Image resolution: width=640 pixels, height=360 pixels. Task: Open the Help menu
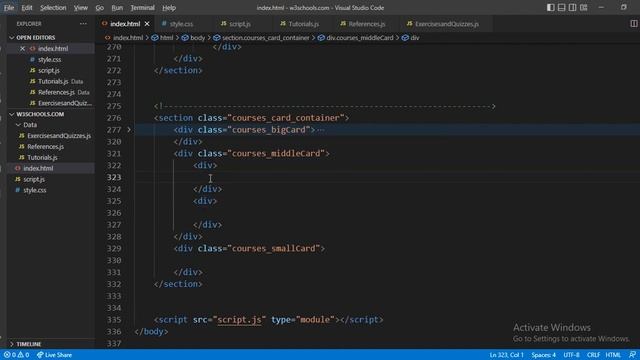coord(169,7)
